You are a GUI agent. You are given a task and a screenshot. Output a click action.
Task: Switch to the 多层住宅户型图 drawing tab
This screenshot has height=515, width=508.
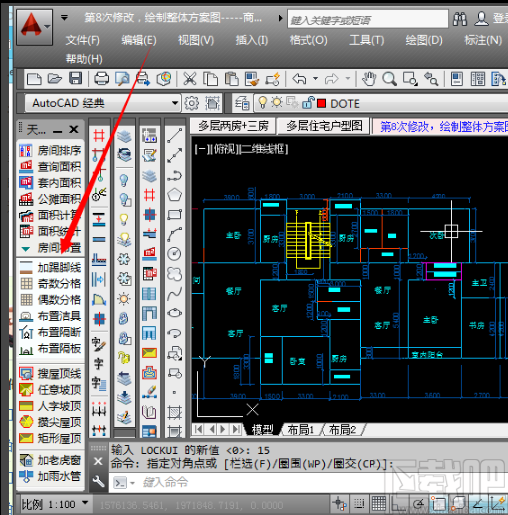324,126
